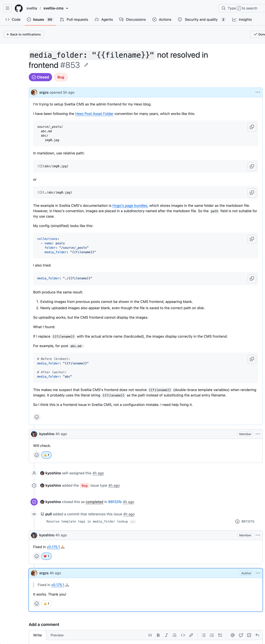This screenshot has height=644, width=265.
Task: Toggle thumbs-up reaction on 'It works' comment
Action: pos(46,604)
